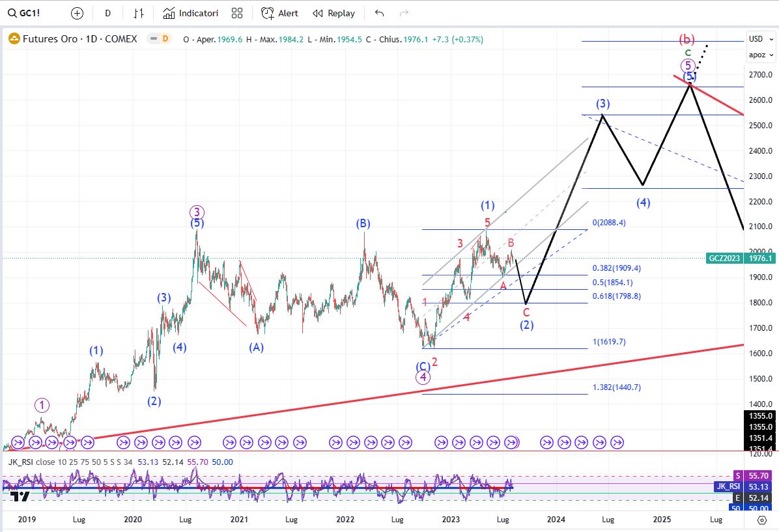Open the USD currency dropdown

761,39
